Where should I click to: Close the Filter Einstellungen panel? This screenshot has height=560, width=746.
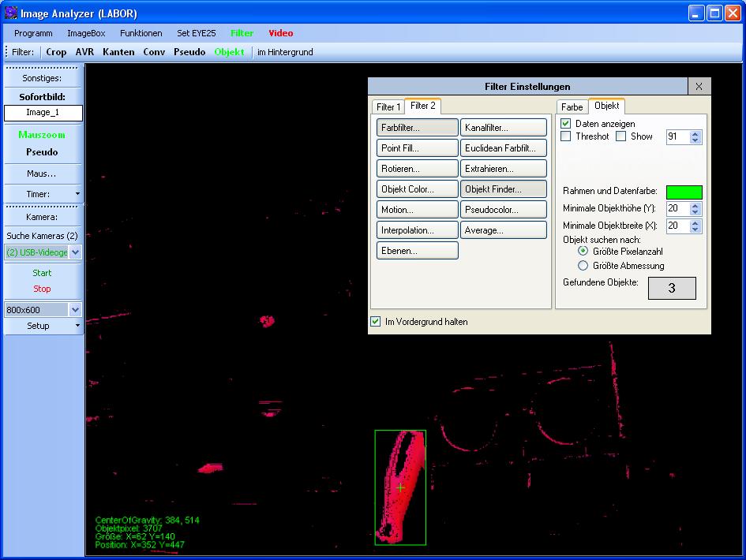coord(699,87)
